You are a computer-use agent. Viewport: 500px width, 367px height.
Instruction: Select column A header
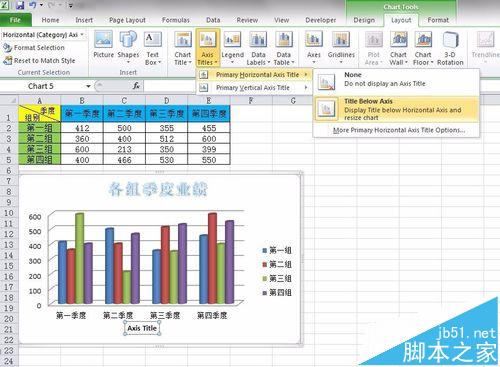pos(40,100)
